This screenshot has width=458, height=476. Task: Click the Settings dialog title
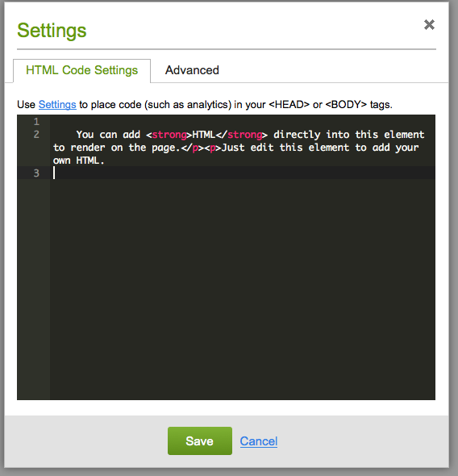[x=52, y=31]
